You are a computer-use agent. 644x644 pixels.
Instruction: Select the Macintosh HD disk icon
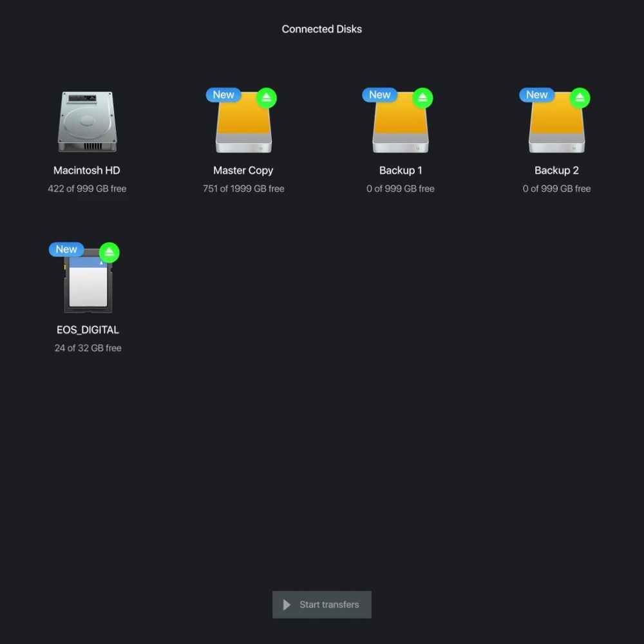point(87,122)
